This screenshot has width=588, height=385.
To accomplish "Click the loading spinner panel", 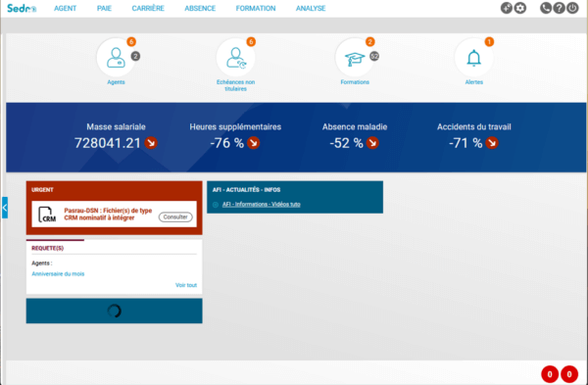I will (x=115, y=311).
